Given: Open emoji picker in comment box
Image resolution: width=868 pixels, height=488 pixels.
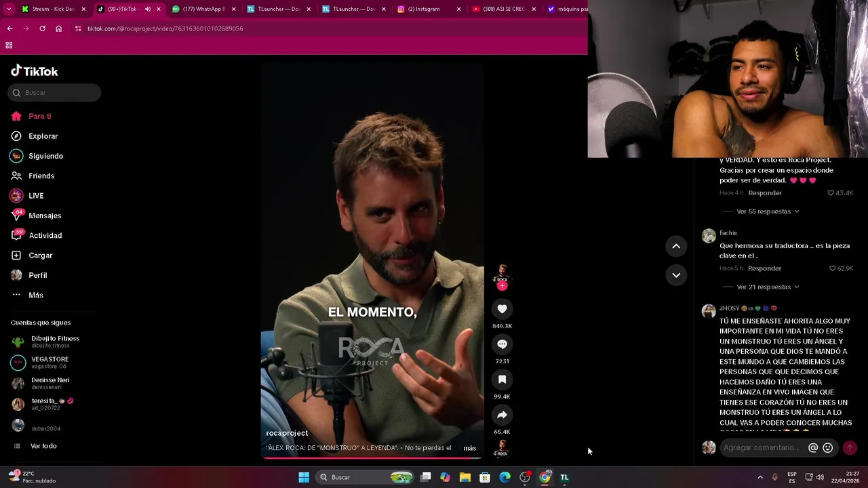Looking at the screenshot, I should 827,448.
